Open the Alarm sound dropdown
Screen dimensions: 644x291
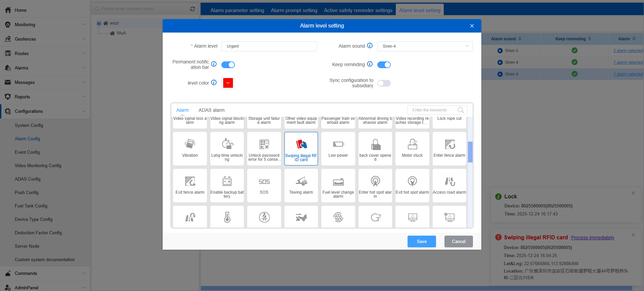coord(425,46)
